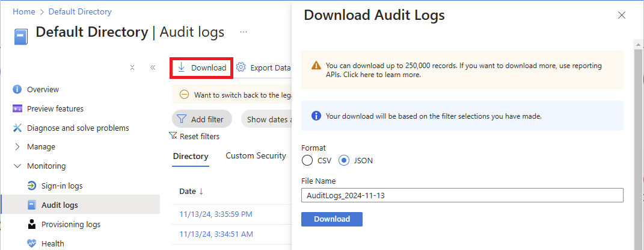Open Sign-in logs from Monitoring
Screen dimensions: 644x250
point(62,186)
